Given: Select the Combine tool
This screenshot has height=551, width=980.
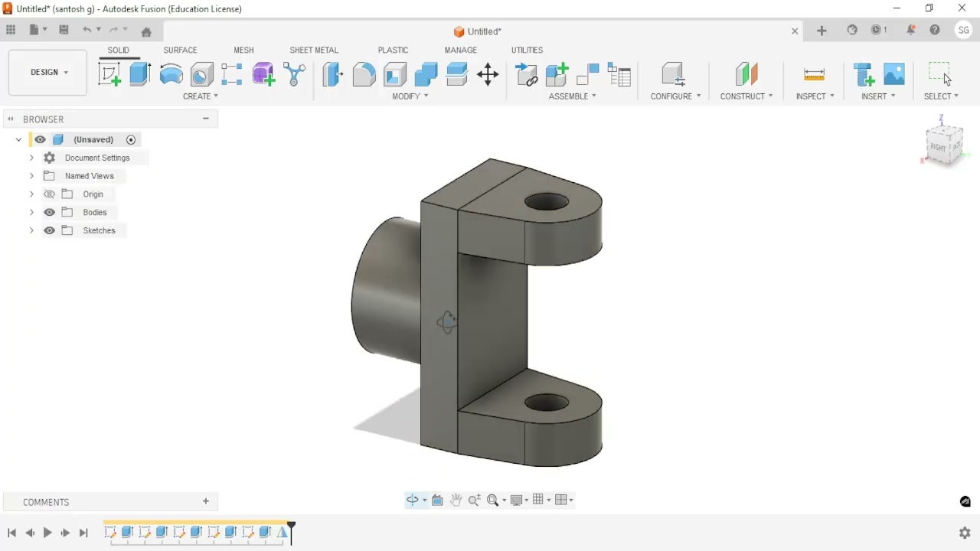Looking at the screenshot, I should point(426,74).
